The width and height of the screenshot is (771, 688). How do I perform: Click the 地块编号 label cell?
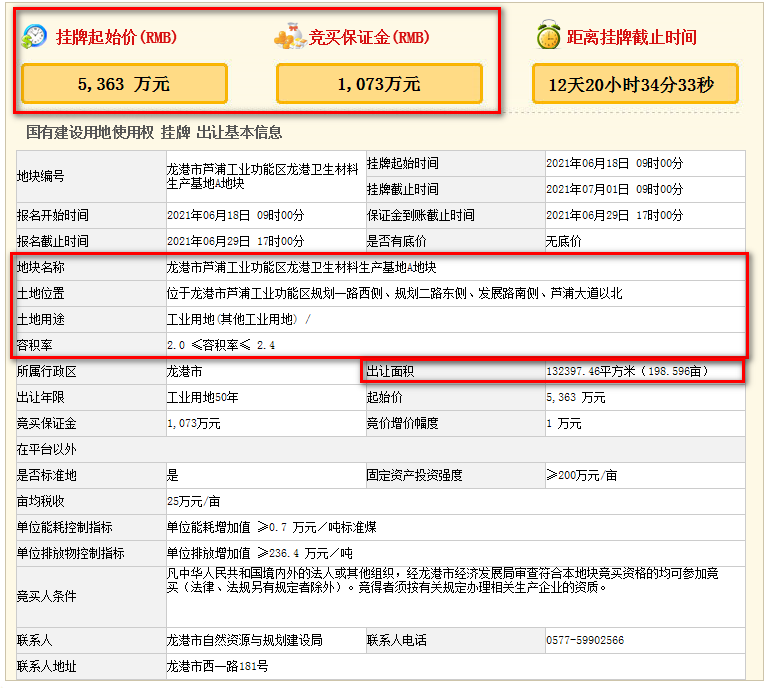(x=91, y=176)
